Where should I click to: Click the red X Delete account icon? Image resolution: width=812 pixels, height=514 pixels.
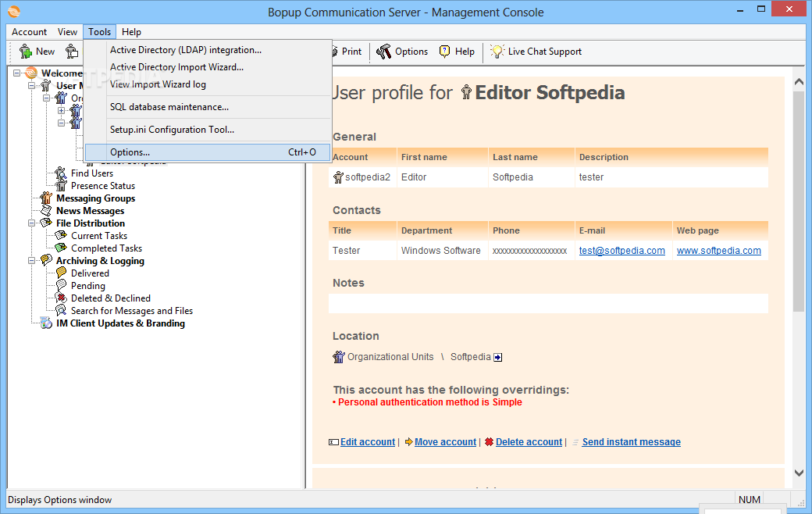click(x=489, y=442)
